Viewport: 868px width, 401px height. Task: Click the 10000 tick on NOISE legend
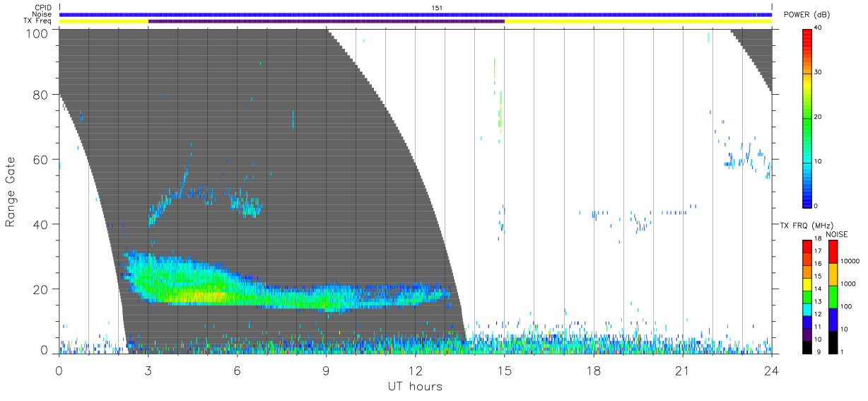click(850, 261)
